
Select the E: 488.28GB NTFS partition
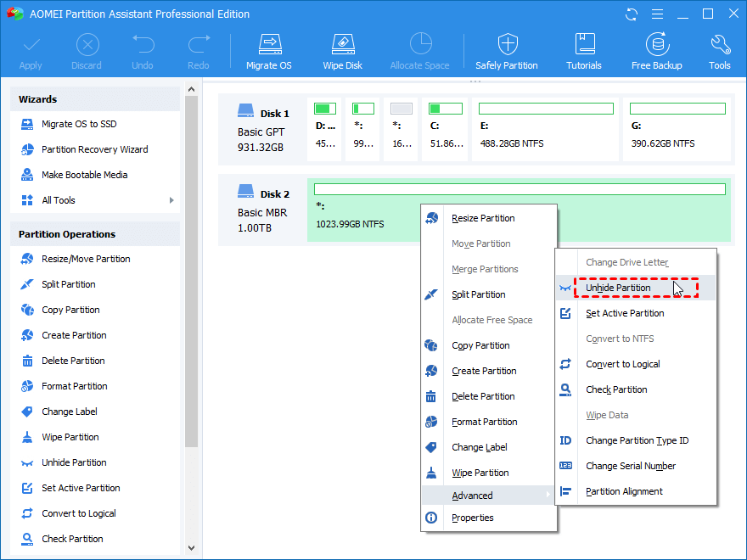point(546,128)
